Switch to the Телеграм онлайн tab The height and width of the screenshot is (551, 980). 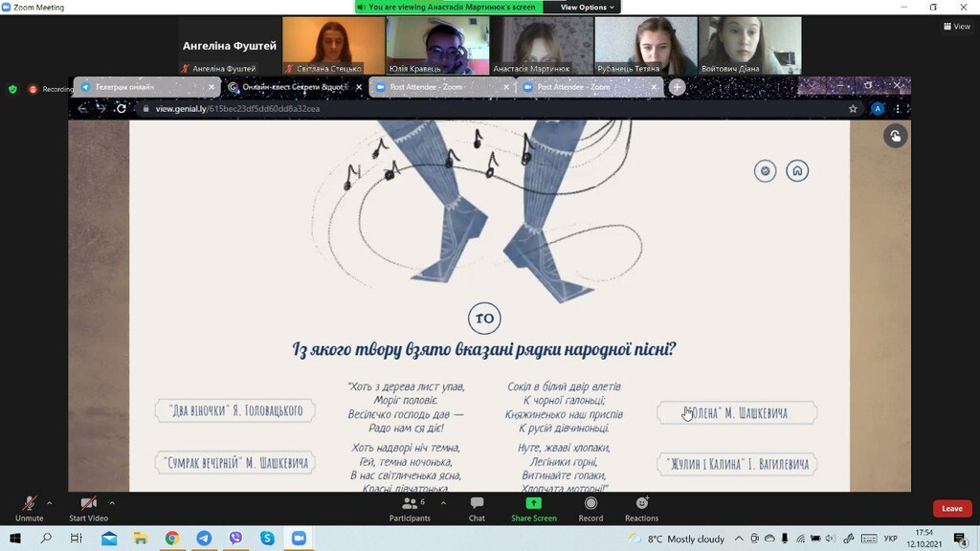pos(146,87)
